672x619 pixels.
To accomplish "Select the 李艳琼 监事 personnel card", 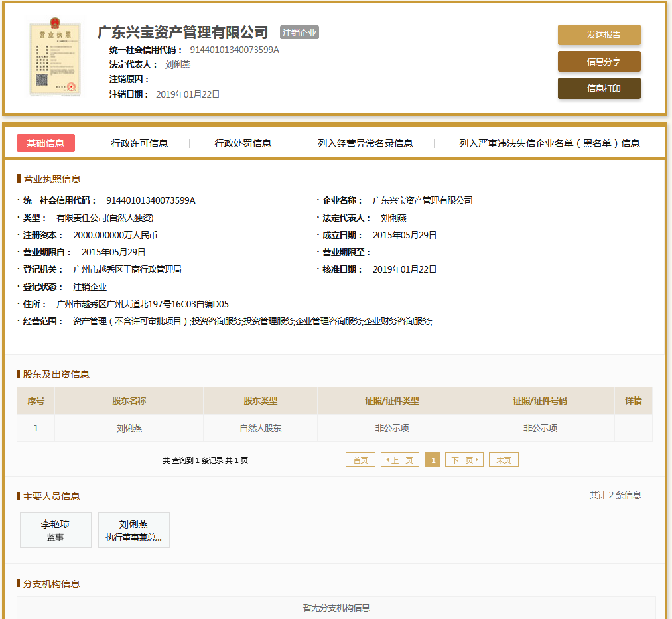I will (56, 529).
